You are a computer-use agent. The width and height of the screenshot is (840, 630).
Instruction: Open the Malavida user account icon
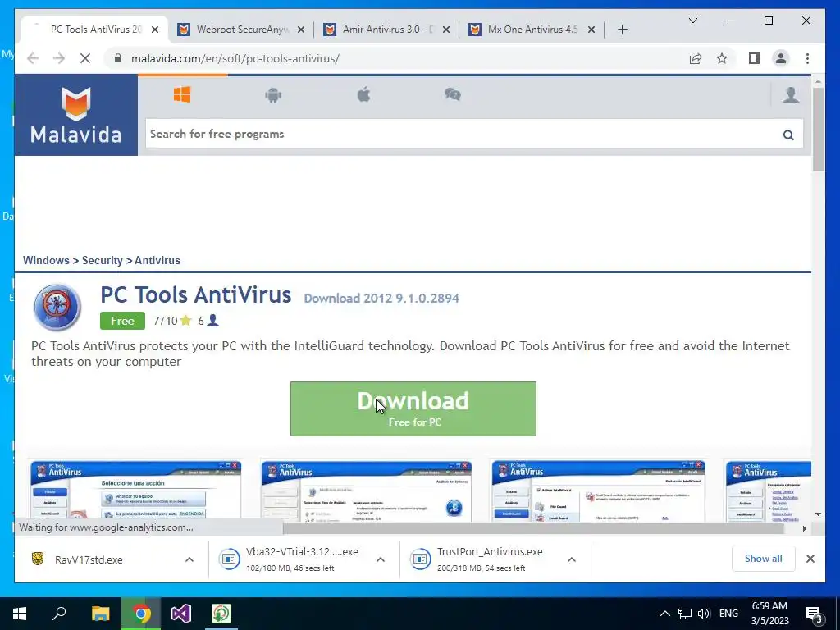[x=791, y=95]
